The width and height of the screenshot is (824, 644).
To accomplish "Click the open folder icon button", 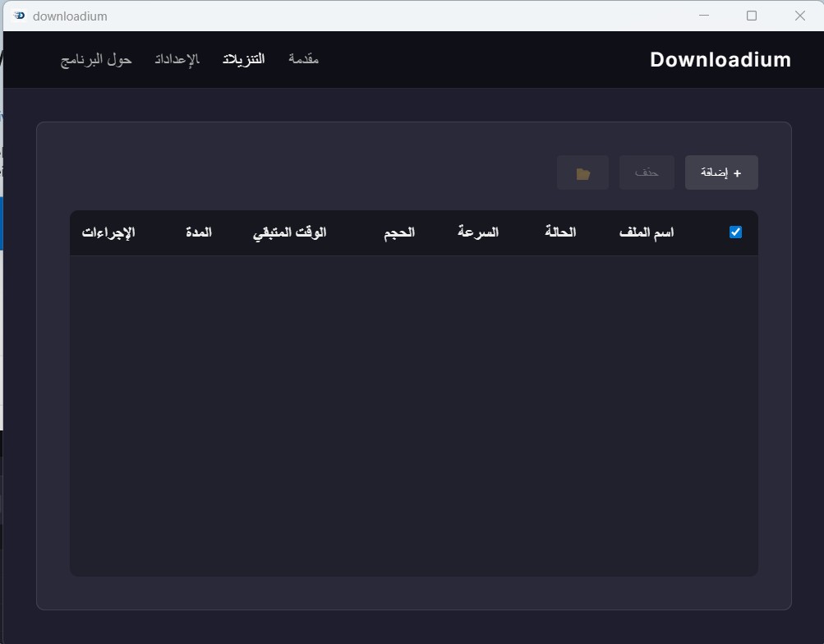I will [582, 172].
